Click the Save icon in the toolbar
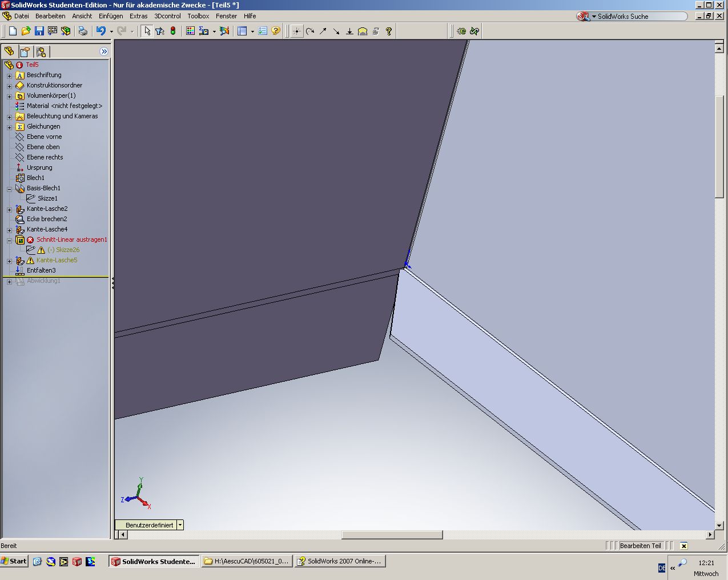This screenshot has height=580, width=728. coord(39,31)
